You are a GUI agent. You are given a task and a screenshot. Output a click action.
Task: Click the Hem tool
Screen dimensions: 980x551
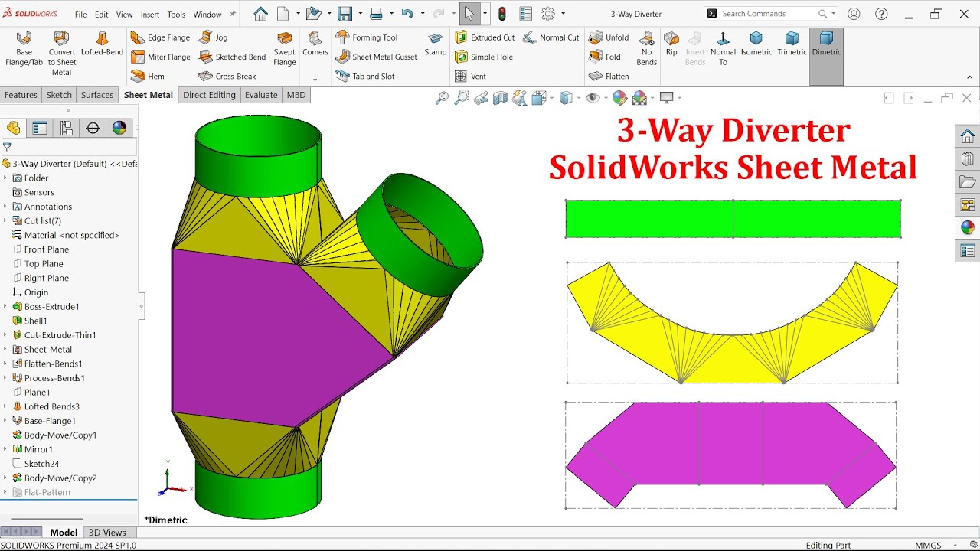(x=148, y=77)
